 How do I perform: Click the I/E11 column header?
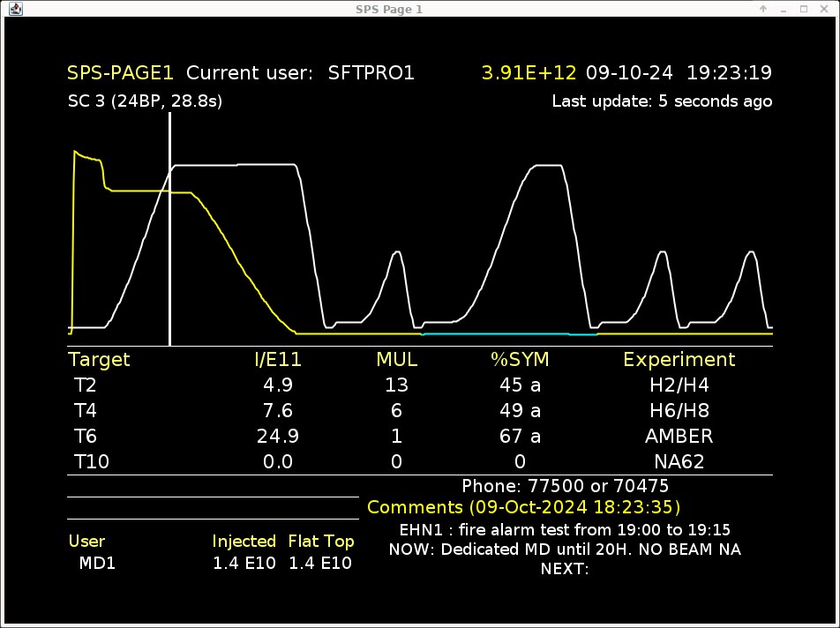[x=278, y=360]
